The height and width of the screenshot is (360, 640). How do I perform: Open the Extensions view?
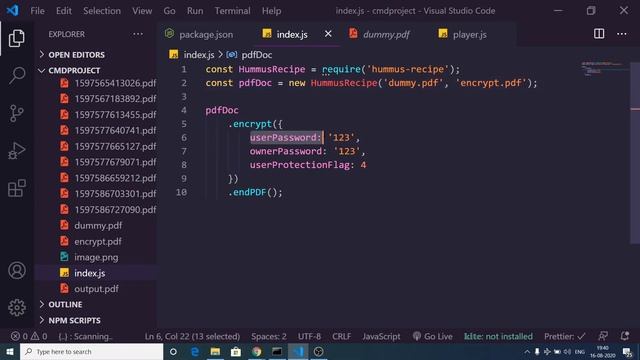[x=16, y=188]
